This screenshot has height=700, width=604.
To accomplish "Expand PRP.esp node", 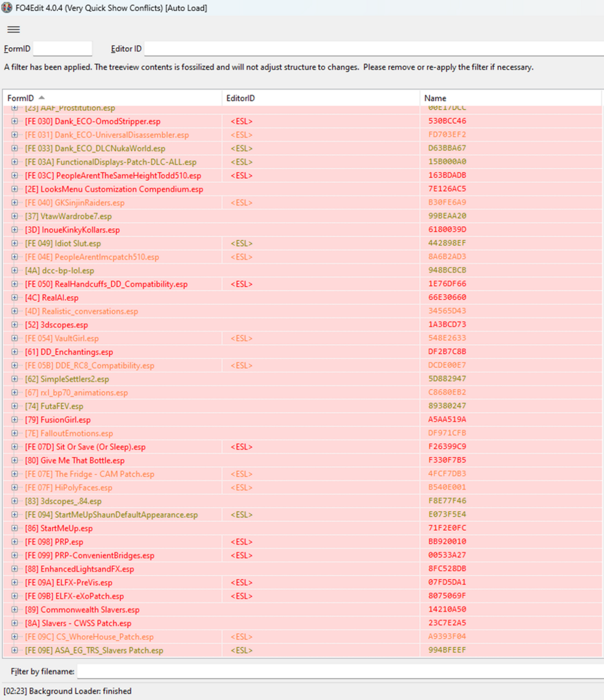I will click(15, 541).
